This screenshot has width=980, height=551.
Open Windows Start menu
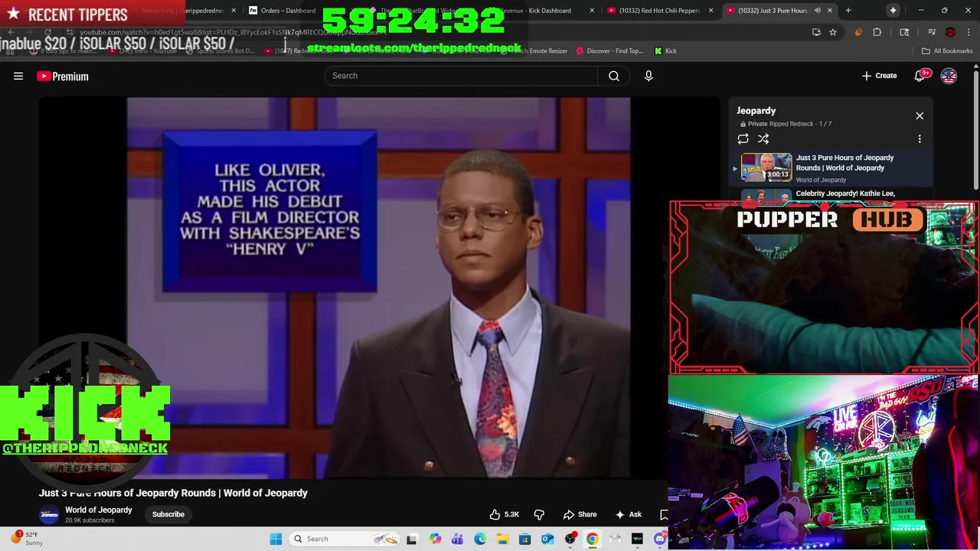coord(276,539)
